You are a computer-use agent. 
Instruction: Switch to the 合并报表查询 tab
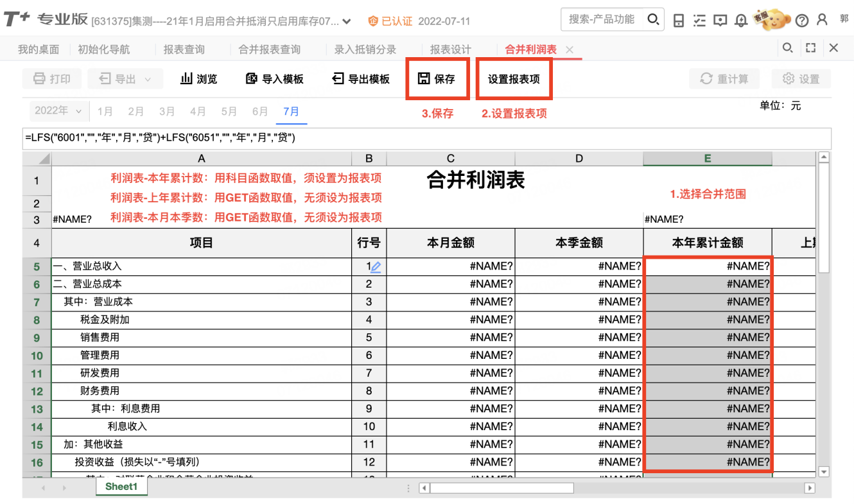coord(270,49)
